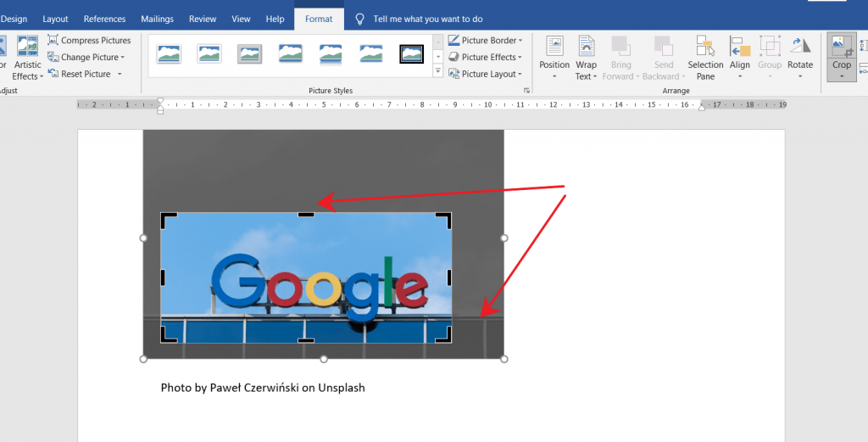The width and height of the screenshot is (868, 442).
Task: Click the Rotate objects icon
Action: [x=799, y=48]
